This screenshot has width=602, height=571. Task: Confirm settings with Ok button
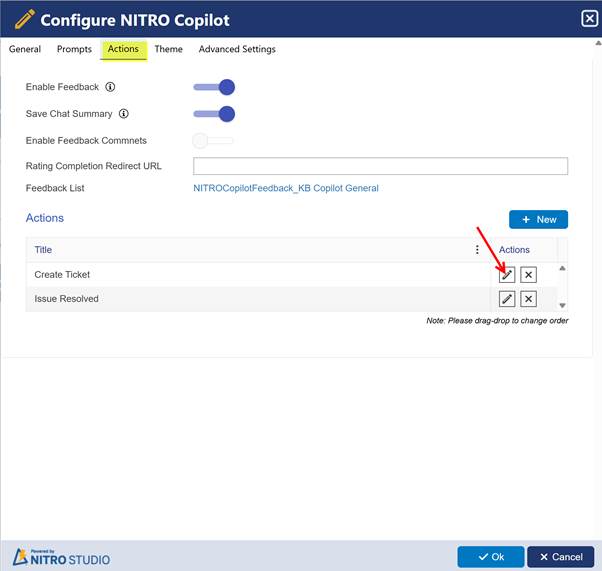coord(490,557)
